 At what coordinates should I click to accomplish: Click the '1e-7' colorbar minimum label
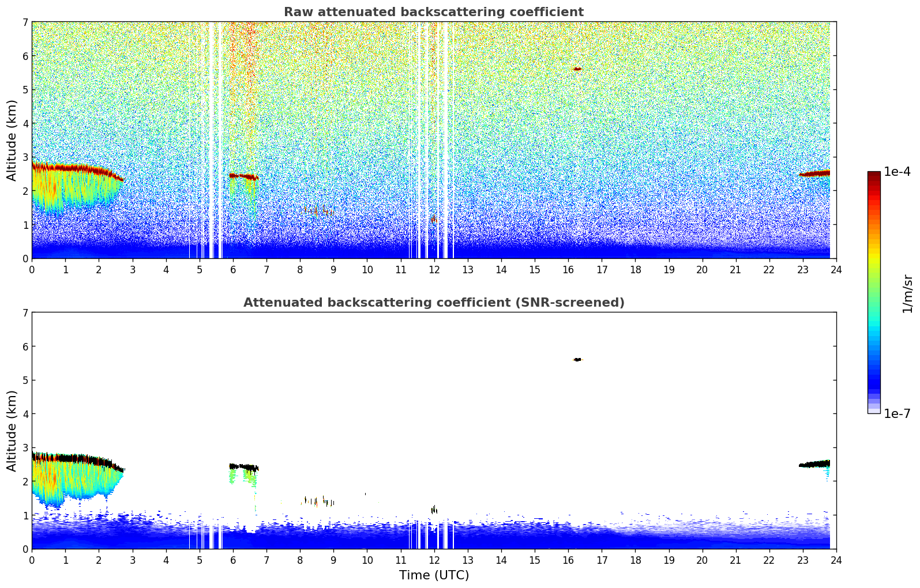pyautogui.click(x=897, y=414)
